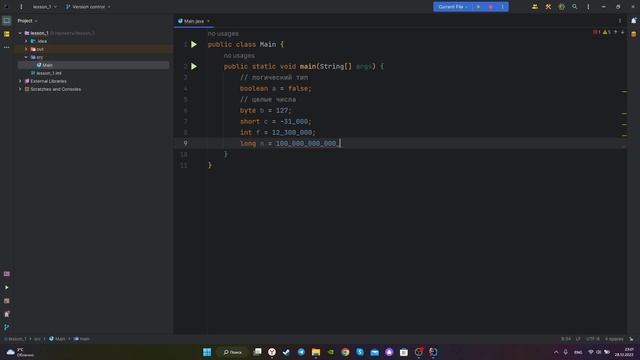Open Google Chrome from taskbar
Image resolution: width=640 pixels, height=360 pixels.
[345, 352]
